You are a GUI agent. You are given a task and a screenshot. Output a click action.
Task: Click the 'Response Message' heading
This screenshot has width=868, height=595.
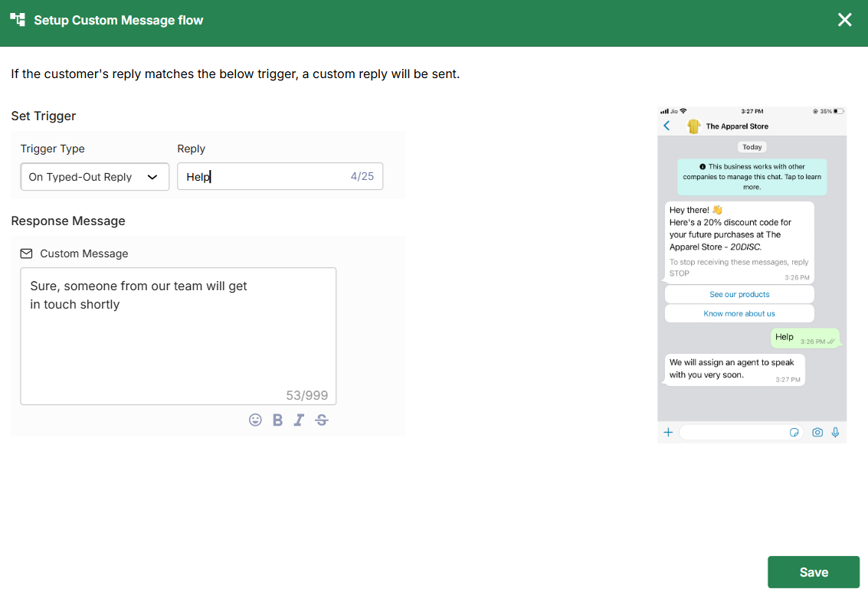pos(68,221)
